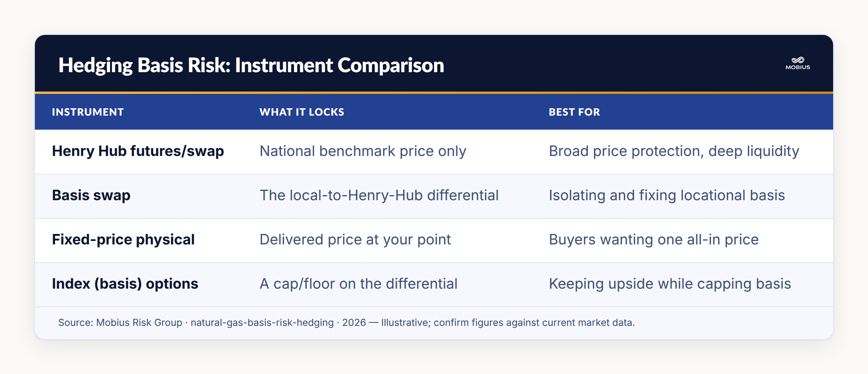Select the Fixed-price physical row label
Viewport: 868px width, 374px height.
click(123, 240)
